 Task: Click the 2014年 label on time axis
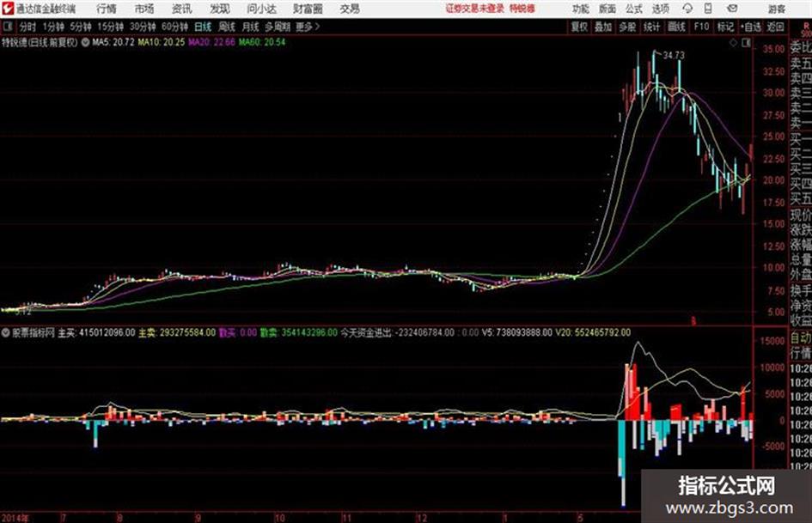point(15,517)
